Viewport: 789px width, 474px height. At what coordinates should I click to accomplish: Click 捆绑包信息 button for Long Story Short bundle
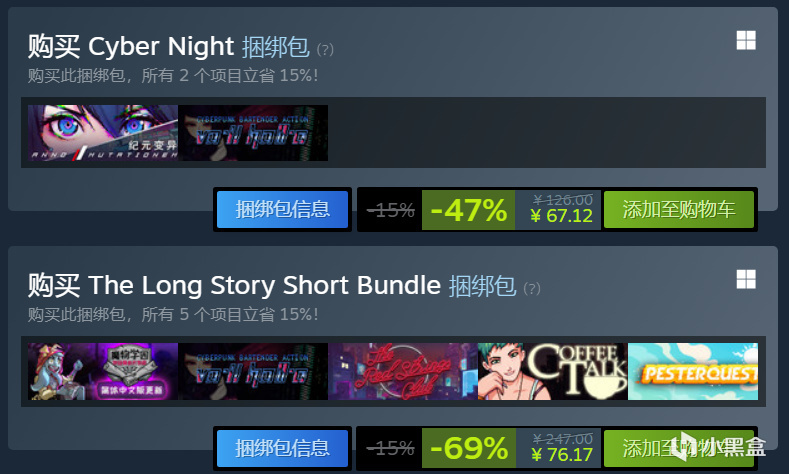tap(282, 448)
